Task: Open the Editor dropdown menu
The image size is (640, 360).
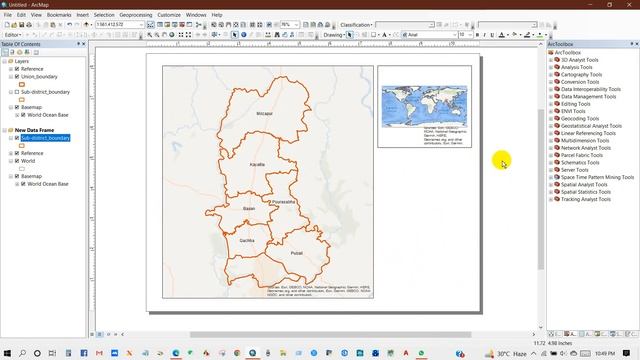Action: coord(13,35)
